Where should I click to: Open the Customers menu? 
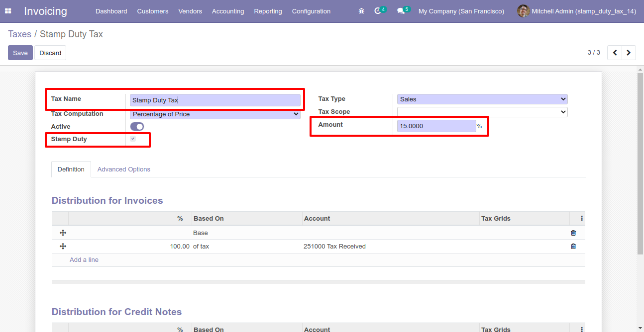[153, 11]
